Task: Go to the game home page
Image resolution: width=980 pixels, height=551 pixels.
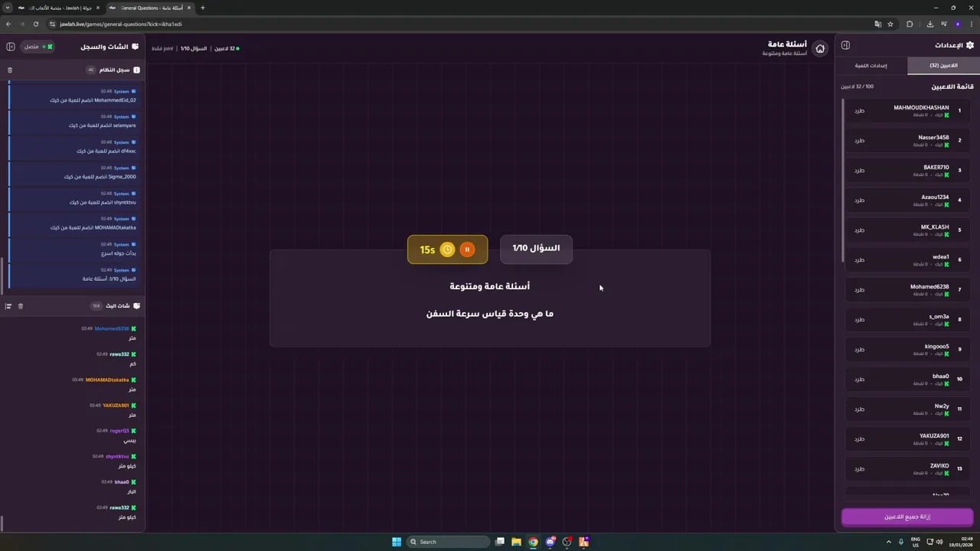Action: 820,48
